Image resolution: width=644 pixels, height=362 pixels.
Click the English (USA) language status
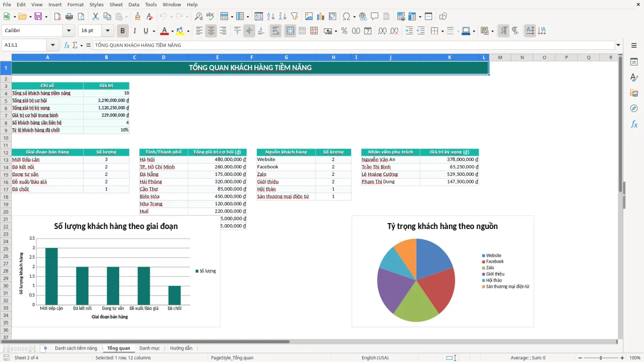(x=375, y=358)
